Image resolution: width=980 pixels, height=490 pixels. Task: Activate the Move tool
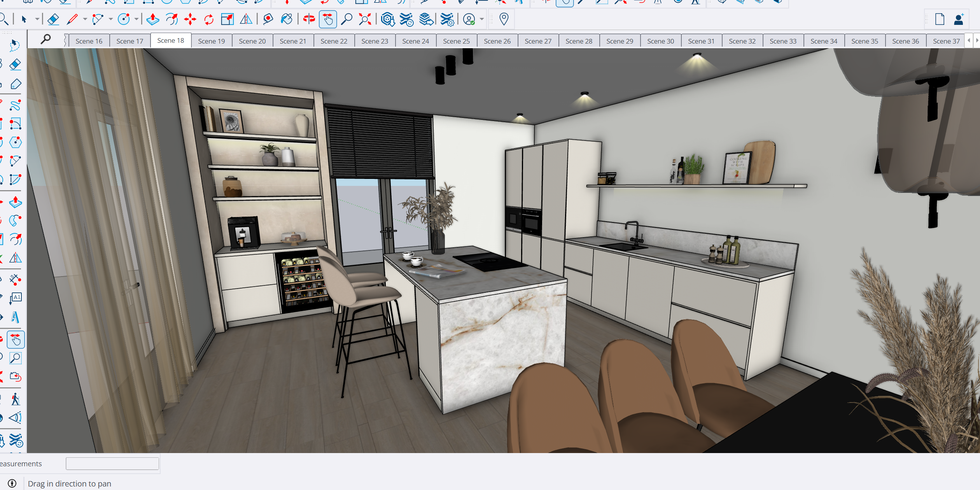point(190,19)
